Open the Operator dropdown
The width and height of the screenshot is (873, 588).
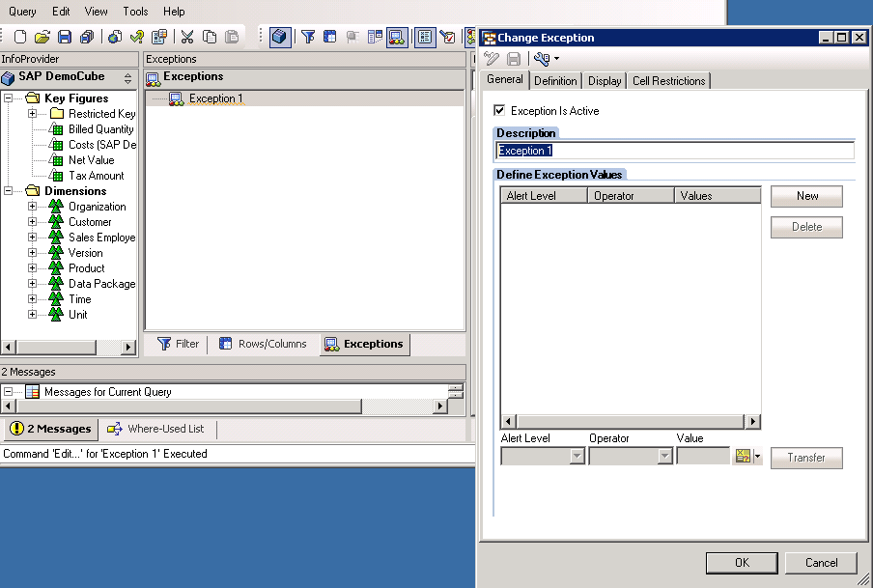pos(664,457)
